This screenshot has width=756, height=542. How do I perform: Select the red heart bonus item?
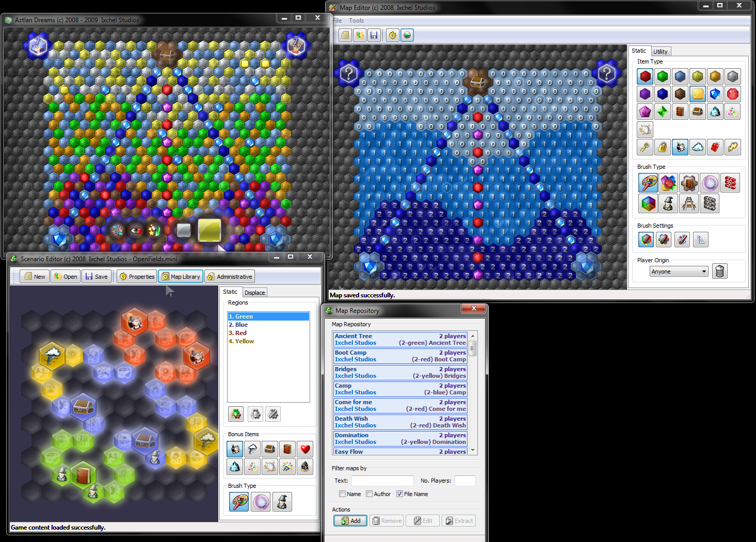click(305, 449)
